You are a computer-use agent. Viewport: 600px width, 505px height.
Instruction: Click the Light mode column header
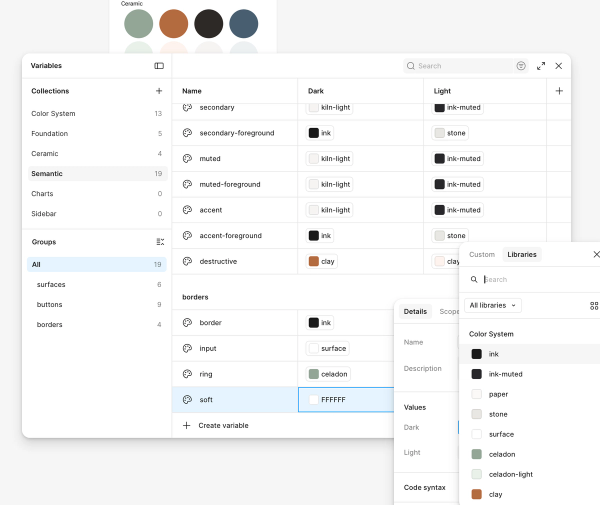[x=442, y=91]
